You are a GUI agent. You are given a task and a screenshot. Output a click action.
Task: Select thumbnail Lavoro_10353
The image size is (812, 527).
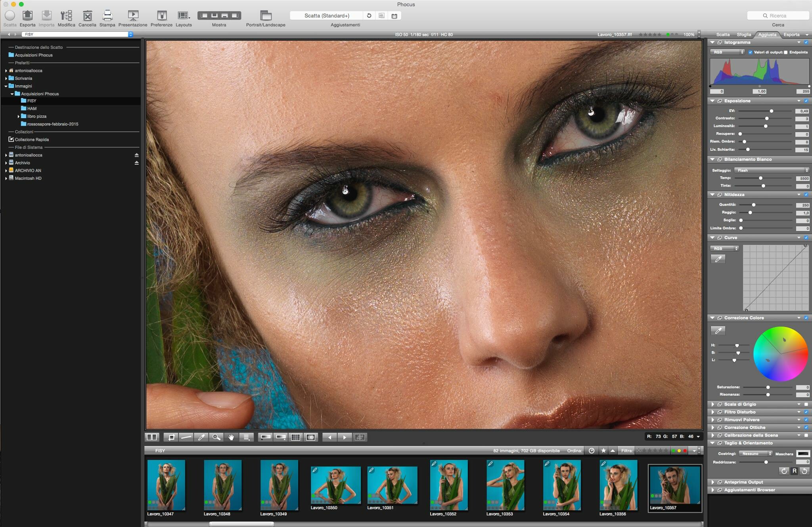[x=505, y=485]
